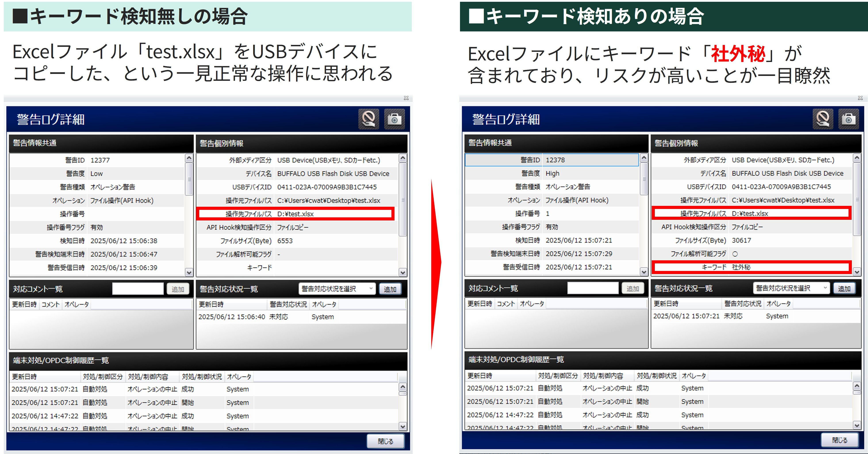Click the オペレータ column header in the right 警告対応状況一覧
The width and height of the screenshot is (868, 454).
(778, 303)
